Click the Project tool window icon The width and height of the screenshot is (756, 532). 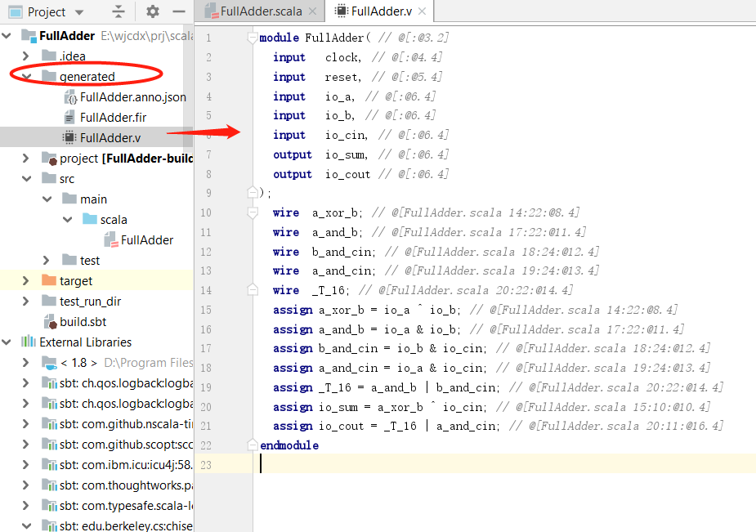point(16,11)
